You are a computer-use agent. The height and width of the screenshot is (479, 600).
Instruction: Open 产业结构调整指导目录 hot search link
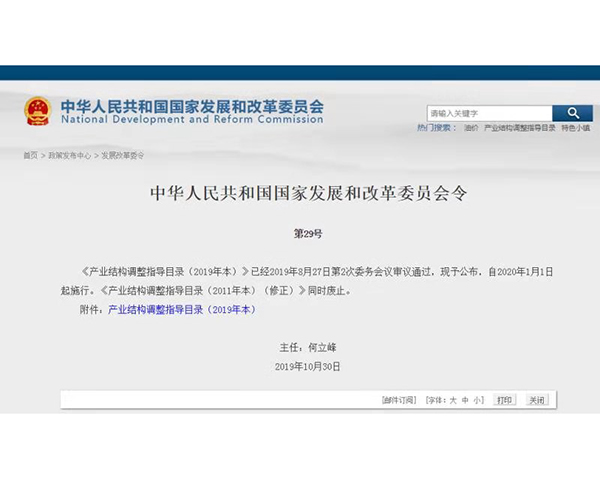[x=520, y=128]
